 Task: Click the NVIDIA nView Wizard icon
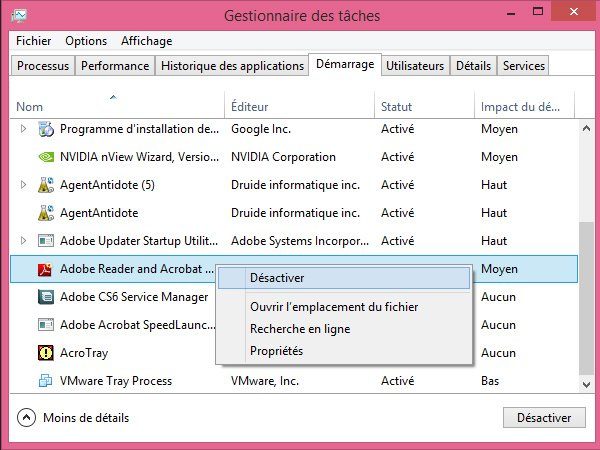click(x=46, y=157)
